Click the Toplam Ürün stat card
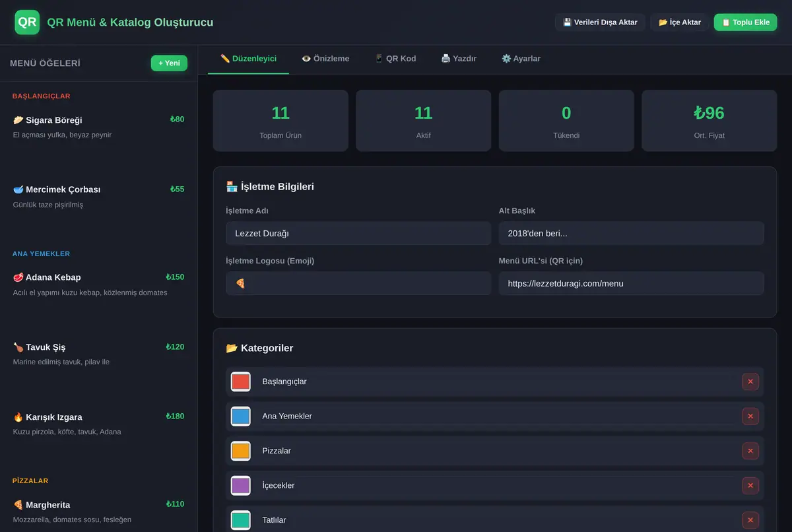 [280, 121]
